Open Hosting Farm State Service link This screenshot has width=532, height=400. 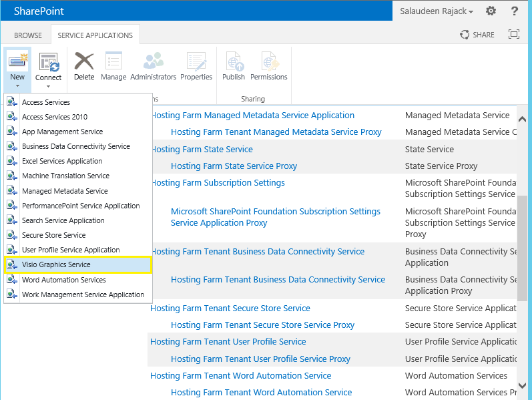coord(202,149)
